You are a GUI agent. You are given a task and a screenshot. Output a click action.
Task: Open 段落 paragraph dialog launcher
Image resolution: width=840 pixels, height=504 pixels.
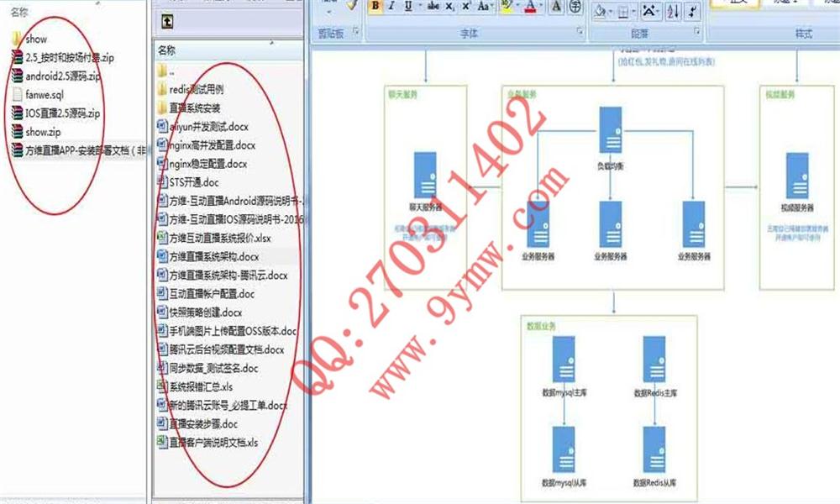pos(697,32)
